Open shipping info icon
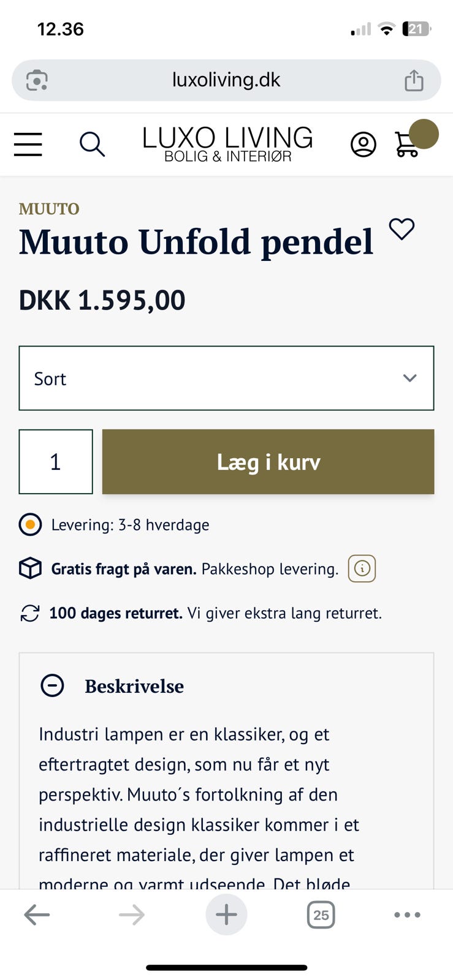The image size is (453, 980). click(x=362, y=568)
